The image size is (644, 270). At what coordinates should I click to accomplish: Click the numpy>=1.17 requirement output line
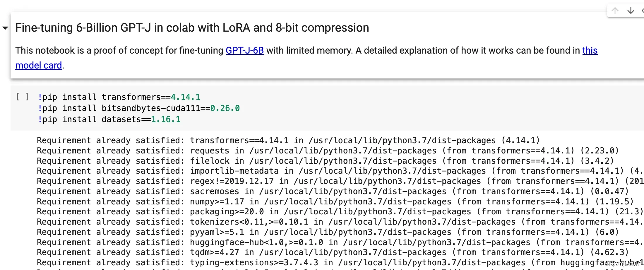tap(335, 202)
